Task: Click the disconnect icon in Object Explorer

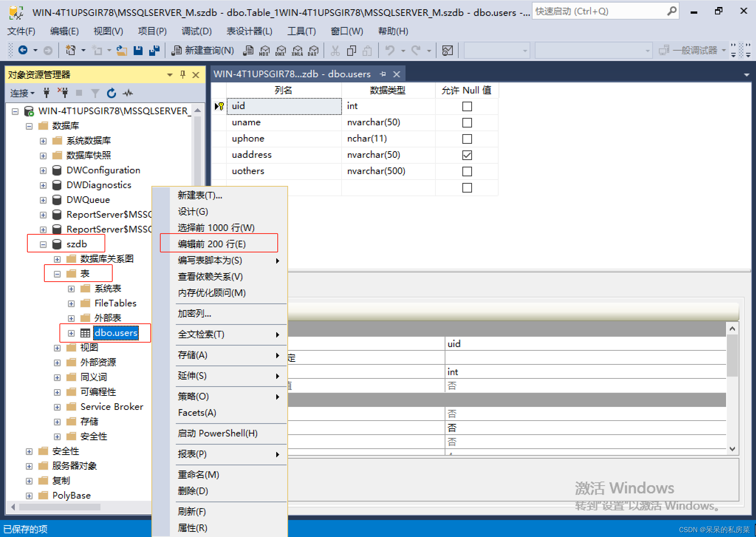Action: [x=63, y=93]
